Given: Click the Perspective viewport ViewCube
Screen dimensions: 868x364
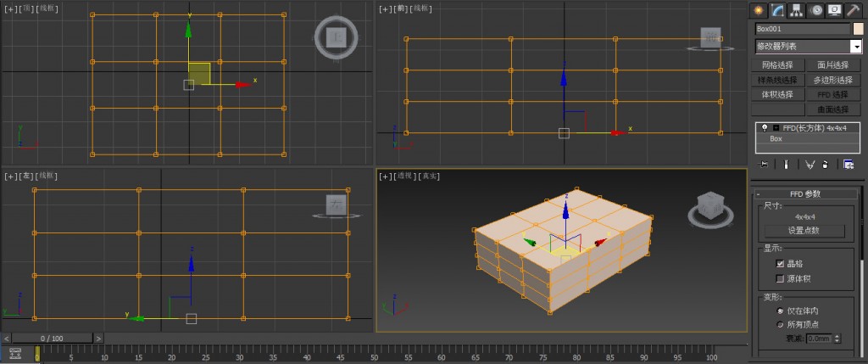Looking at the screenshot, I should (x=710, y=205).
